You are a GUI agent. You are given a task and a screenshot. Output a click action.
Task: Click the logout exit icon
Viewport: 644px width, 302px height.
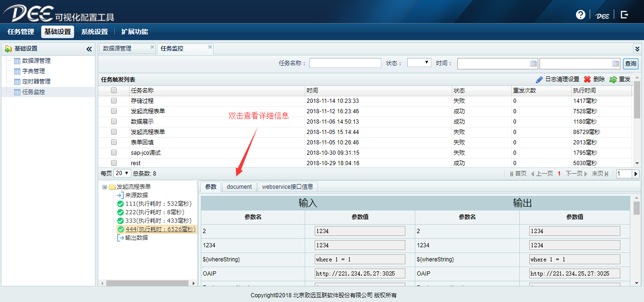(624, 15)
